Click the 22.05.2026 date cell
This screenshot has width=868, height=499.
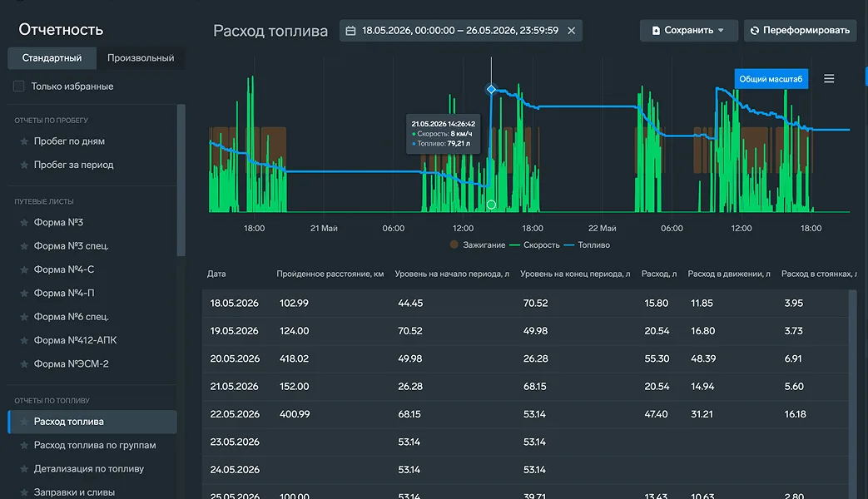point(235,414)
